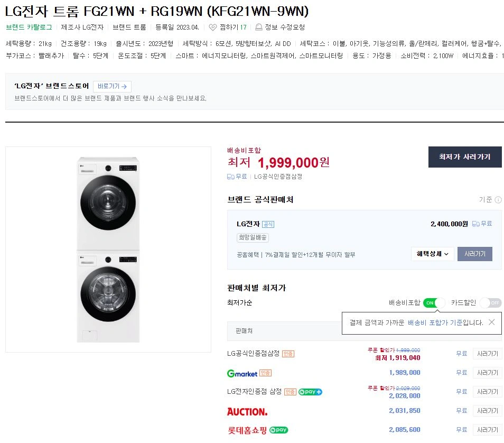Click the 최저가 사러가기 button

pos(464,157)
